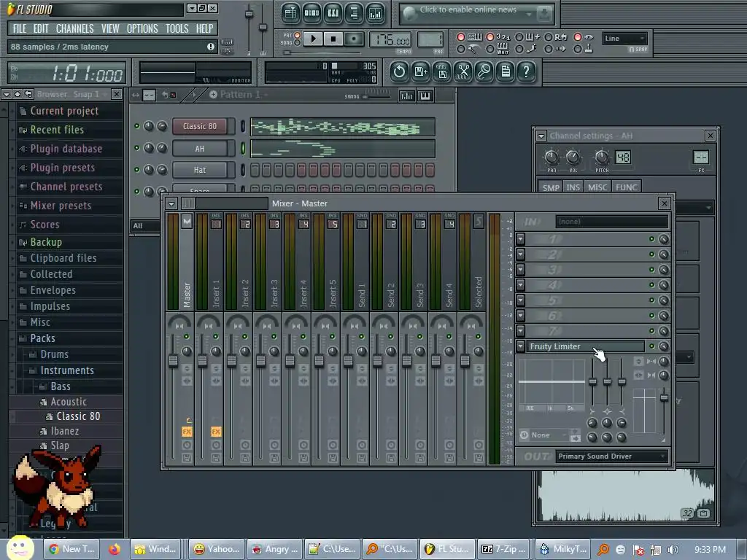Screen dimensions: 747x560
Task: Switch to the FUNC tab in Channel settings
Action: (x=627, y=187)
